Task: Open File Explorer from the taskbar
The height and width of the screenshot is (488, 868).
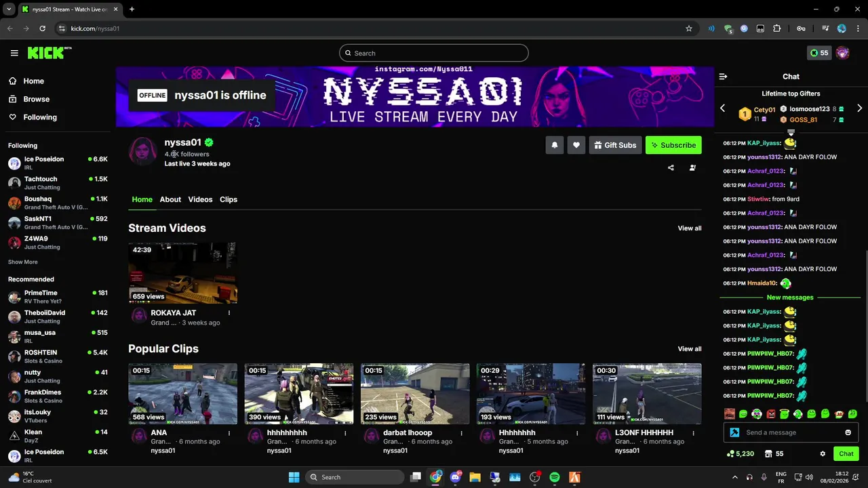Action: tap(475, 477)
